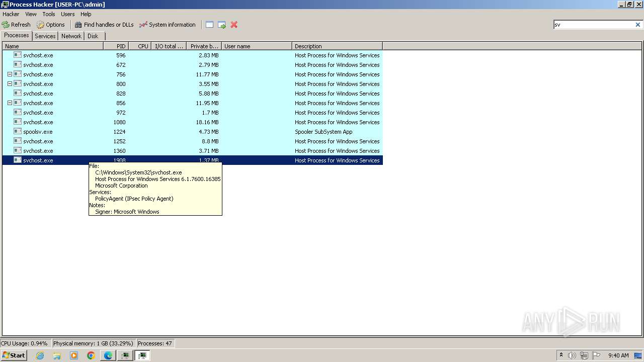Sort by the PID column header

(116, 46)
